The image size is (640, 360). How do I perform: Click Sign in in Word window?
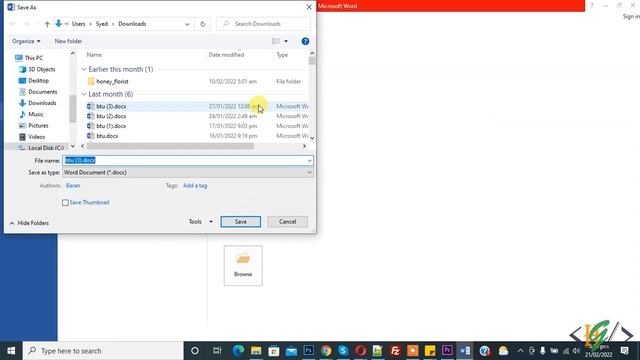tap(631, 16)
